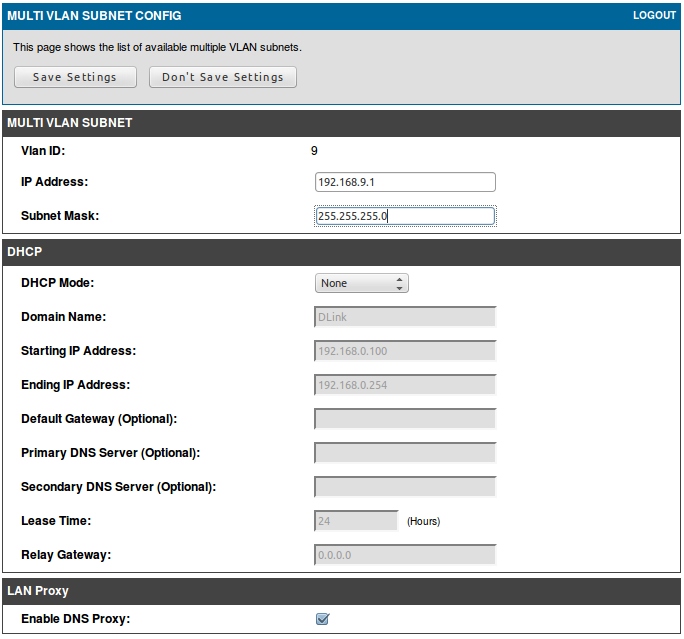
Task: Select the Relay Gateway input field
Action: [x=405, y=555]
